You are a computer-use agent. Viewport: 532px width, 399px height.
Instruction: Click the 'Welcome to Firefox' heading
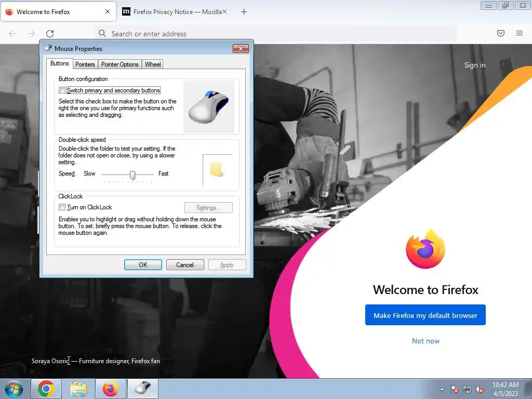click(x=425, y=290)
